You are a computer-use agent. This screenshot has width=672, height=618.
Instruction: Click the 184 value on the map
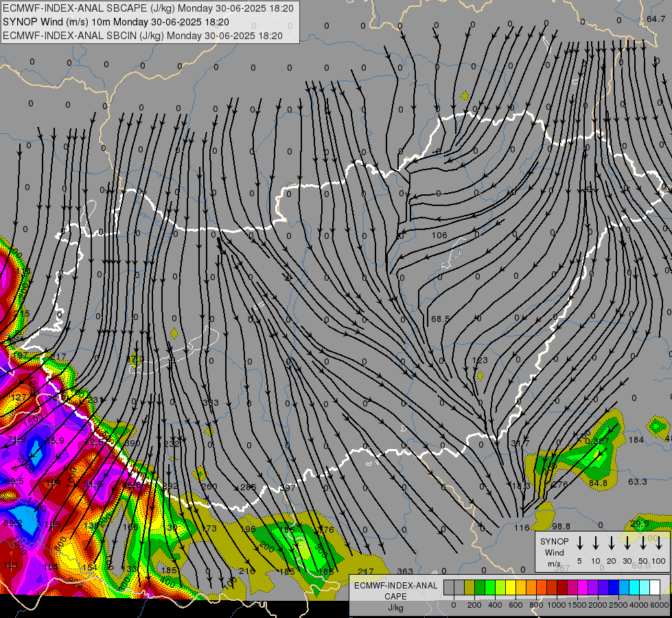[x=636, y=439]
